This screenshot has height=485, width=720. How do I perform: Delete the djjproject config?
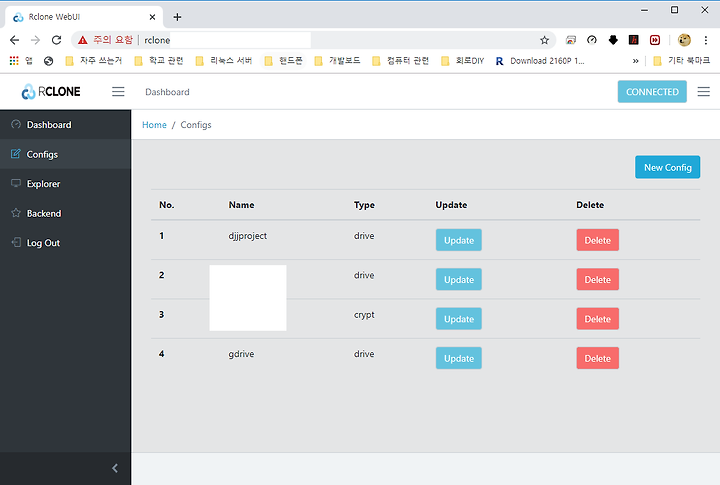[x=597, y=240]
